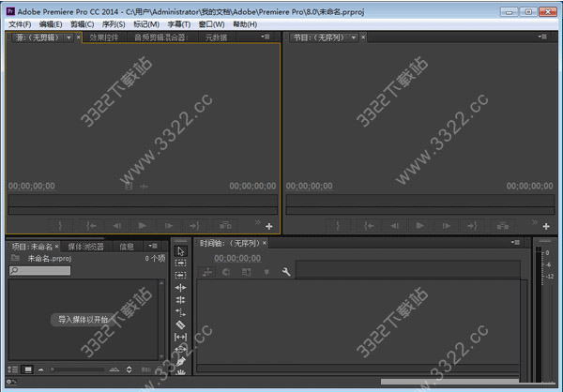Expand Source monitor extra buttons chevron
This screenshot has width=563, height=392.
click(257, 222)
